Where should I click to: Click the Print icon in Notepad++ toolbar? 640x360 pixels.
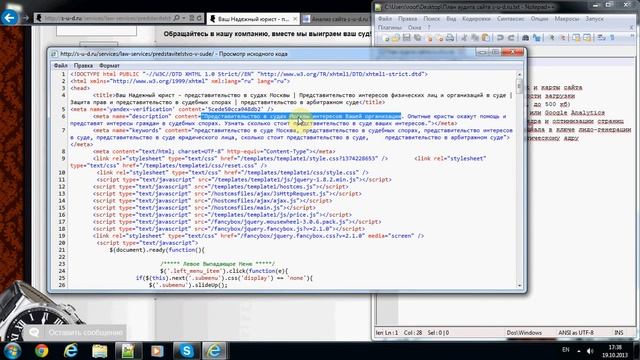click(x=450, y=38)
